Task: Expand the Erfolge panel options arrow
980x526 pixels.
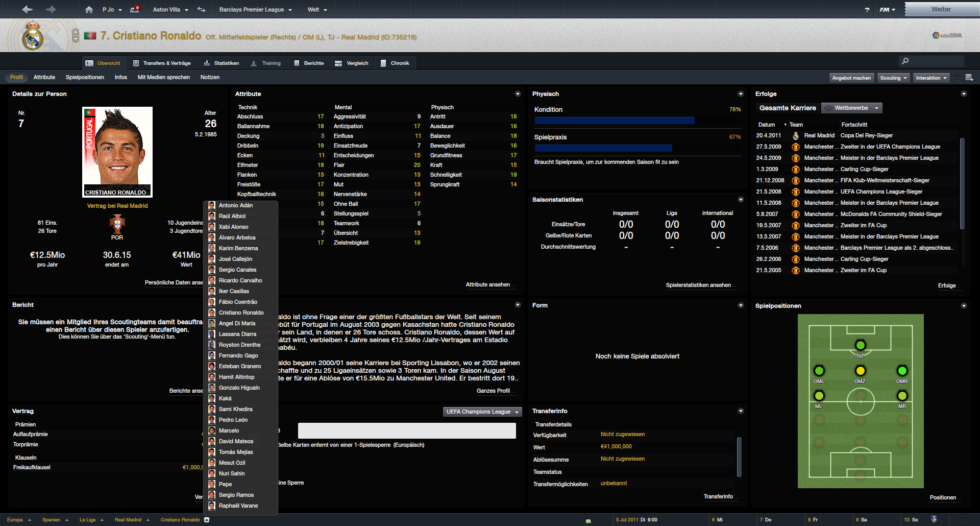Action: tap(964, 94)
